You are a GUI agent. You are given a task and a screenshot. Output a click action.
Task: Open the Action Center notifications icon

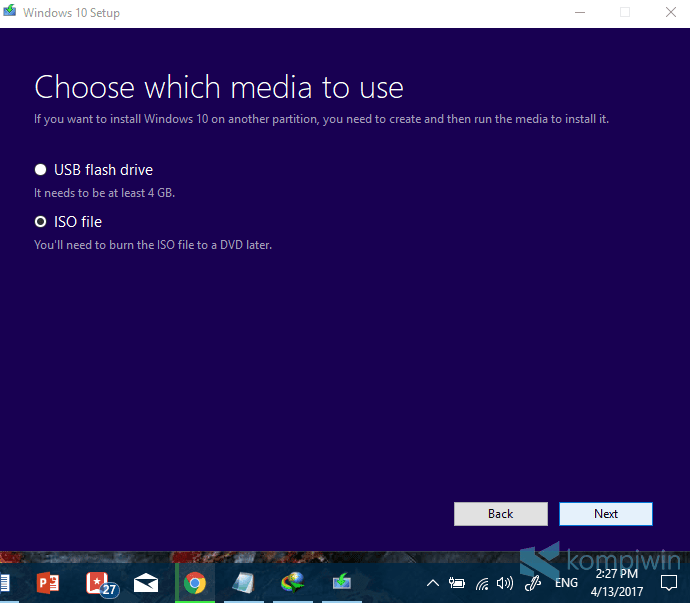click(669, 583)
